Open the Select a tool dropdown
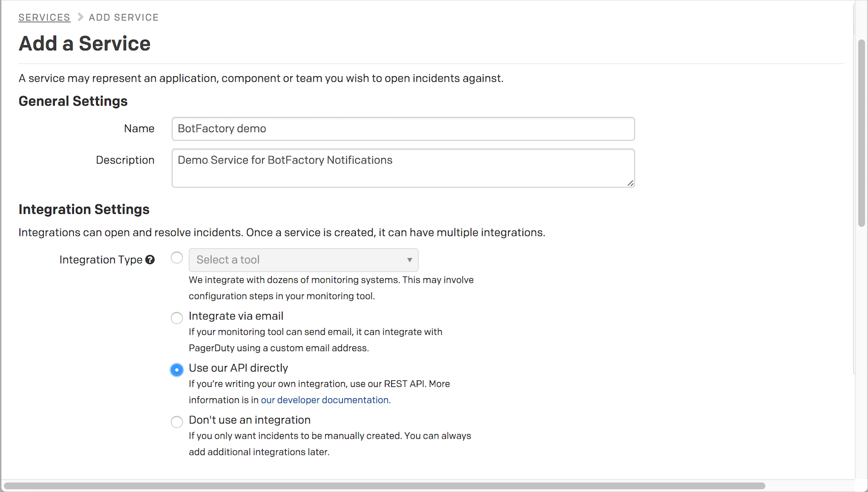Viewport: 868px width, 492px height. click(x=303, y=260)
